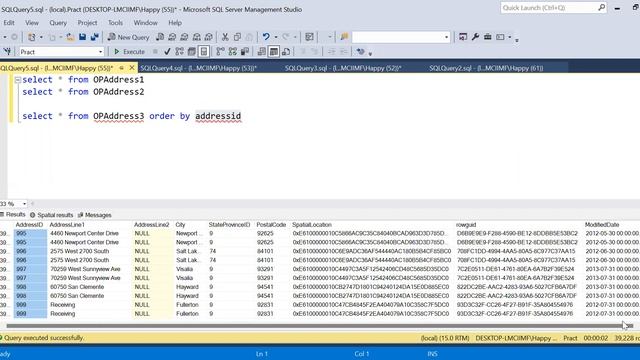This screenshot has width=640, height=360.
Task: Click the SpatialLocation column header
Action: (312, 224)
